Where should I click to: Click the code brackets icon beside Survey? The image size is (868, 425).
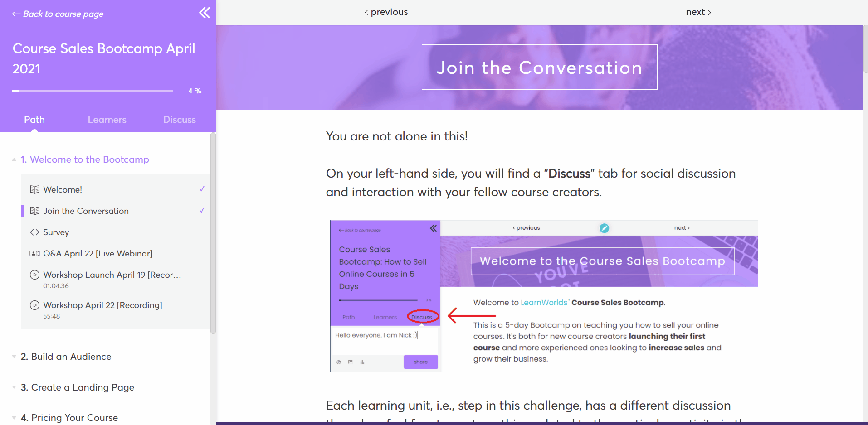pos(34,232)
